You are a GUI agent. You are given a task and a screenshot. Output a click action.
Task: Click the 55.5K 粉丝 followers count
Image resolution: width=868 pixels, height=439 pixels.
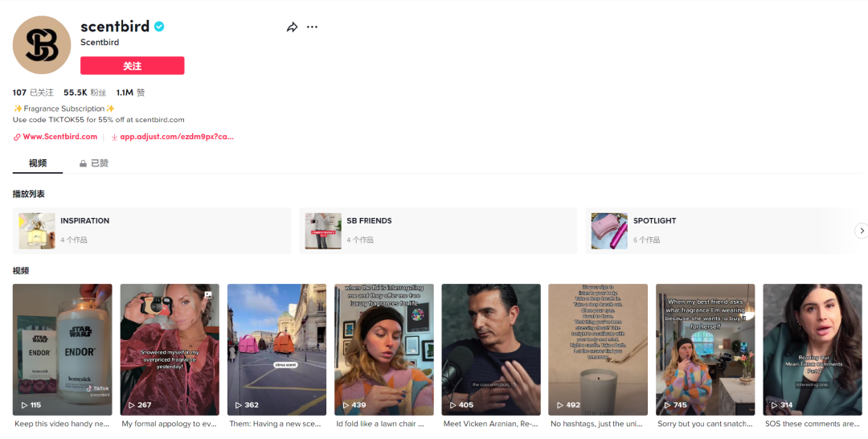coord(84,92)
